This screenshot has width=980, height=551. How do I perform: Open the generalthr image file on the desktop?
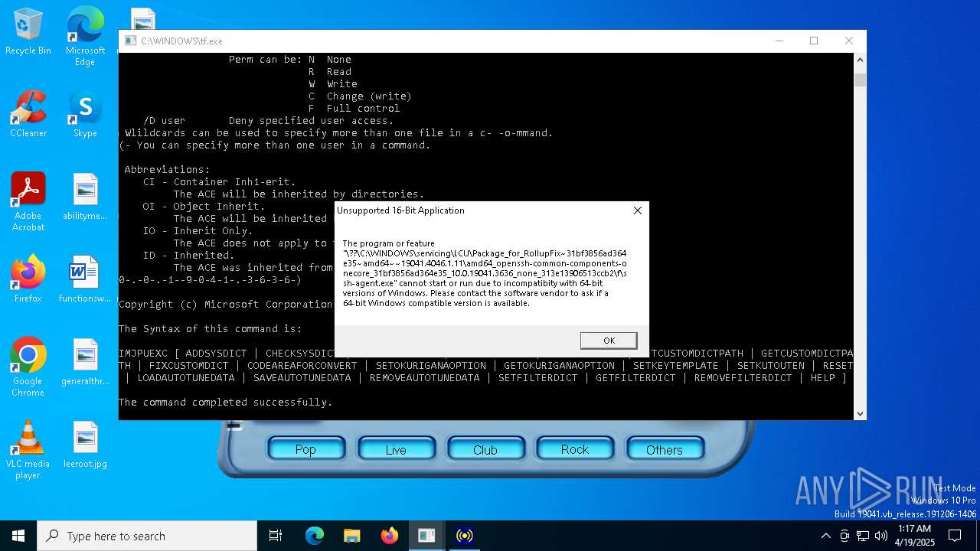coord(85,362)
